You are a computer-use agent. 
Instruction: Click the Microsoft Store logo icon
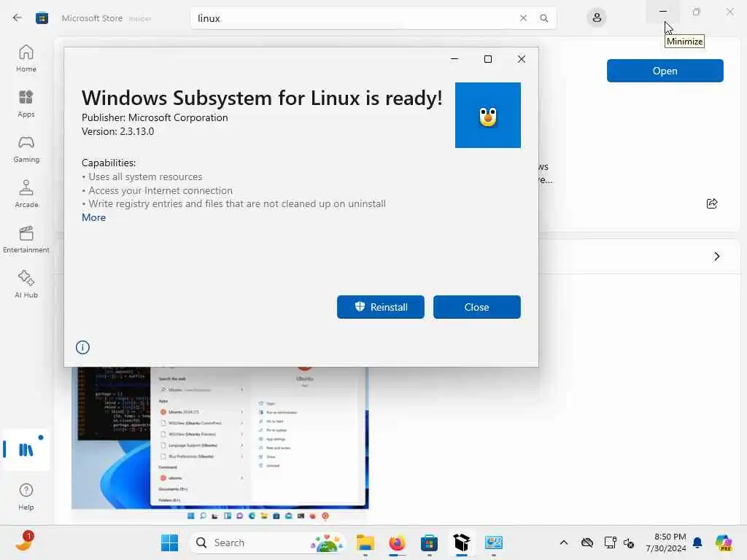[42, 18]
